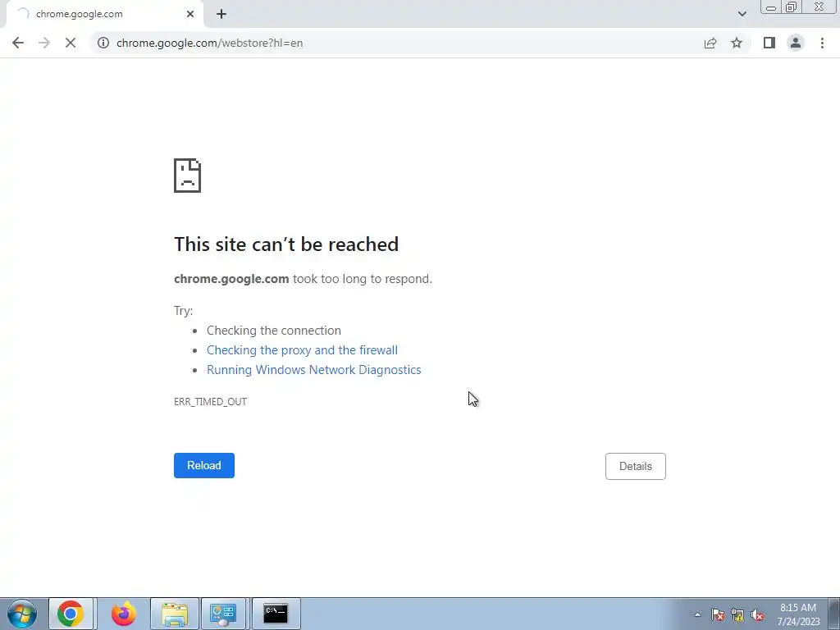The height and width of the screenshot is (630, 840).
Task: View site information icon in address bar
Action: point(103,43)
